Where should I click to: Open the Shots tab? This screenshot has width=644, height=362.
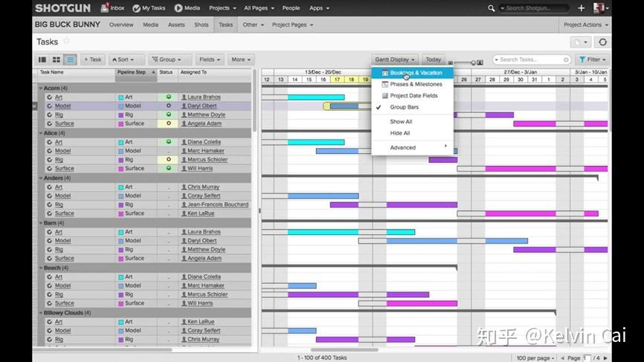202,25
